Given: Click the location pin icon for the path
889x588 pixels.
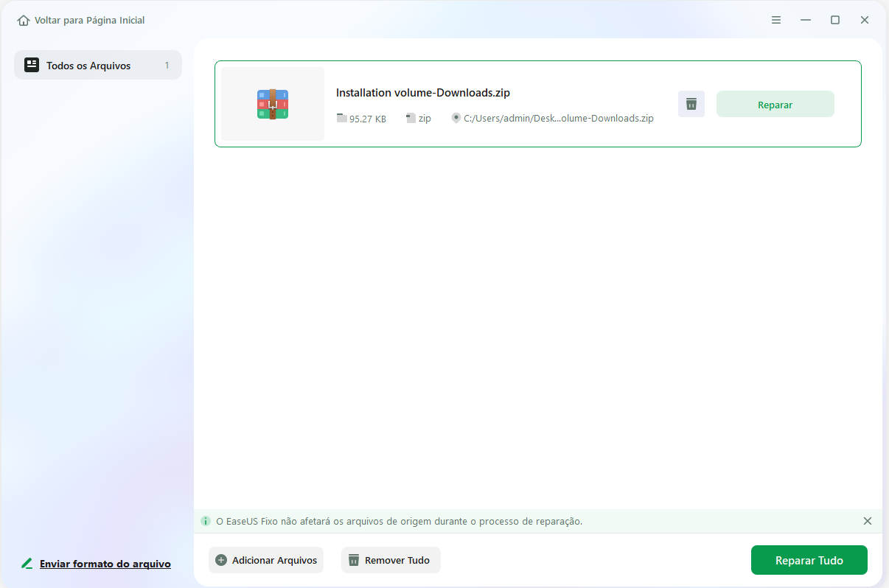Looking at the screenshot, I should pos(456,118).
